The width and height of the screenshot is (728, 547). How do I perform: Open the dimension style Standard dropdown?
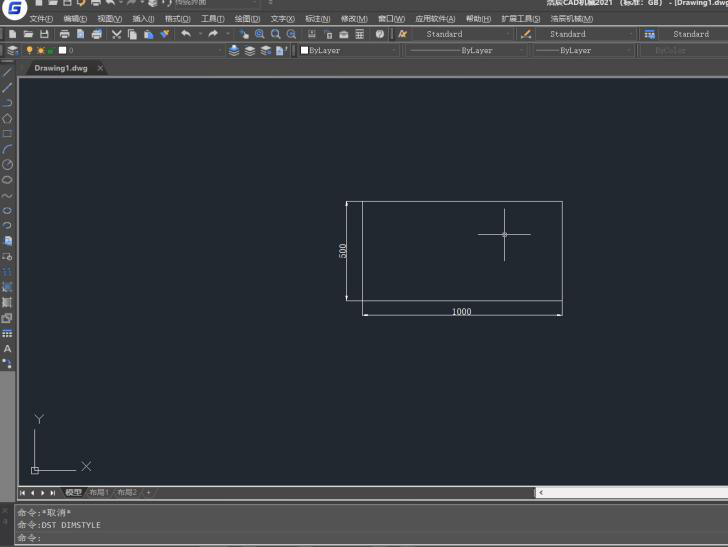click(x=630, y=34)
